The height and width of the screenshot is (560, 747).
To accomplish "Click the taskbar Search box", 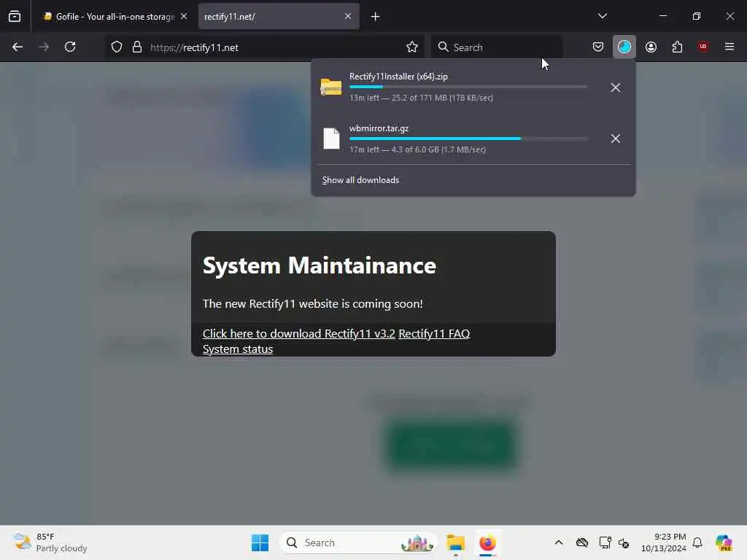I will click(358, 542).
